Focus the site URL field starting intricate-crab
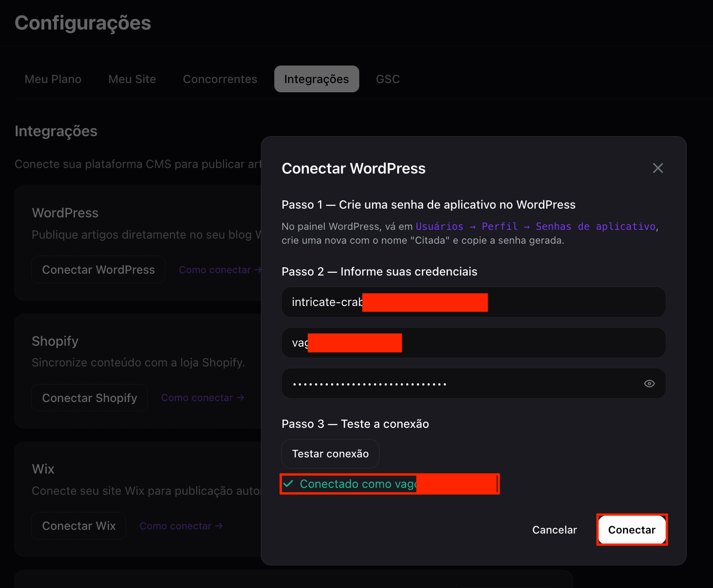This screenshot has height=588, width=713. tap(474, 302)
